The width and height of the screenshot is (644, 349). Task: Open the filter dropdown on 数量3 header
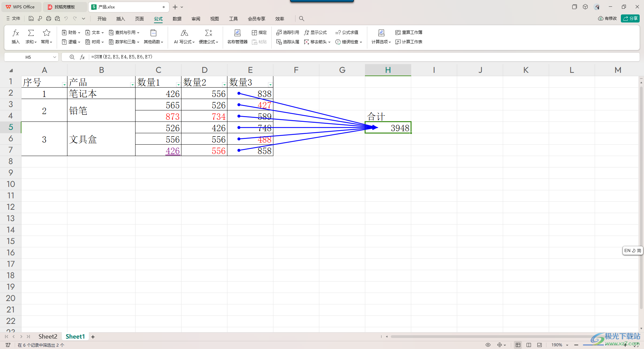pyautogui.click(x=270, y=85)
